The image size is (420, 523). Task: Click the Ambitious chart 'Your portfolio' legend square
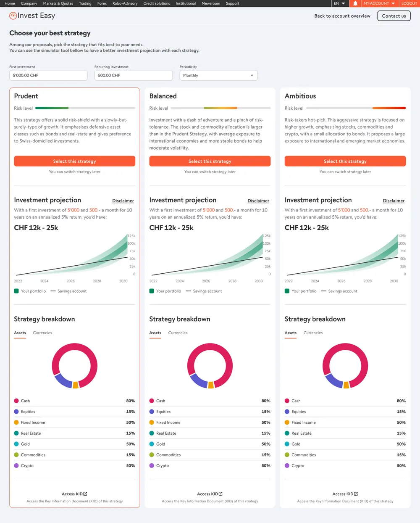tap(287, 291)
